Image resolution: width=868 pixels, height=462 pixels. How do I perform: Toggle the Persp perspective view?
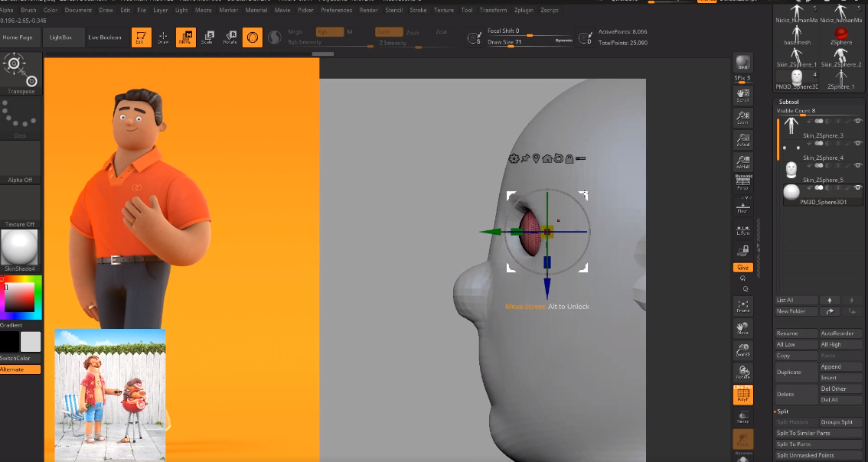[742, 184]
